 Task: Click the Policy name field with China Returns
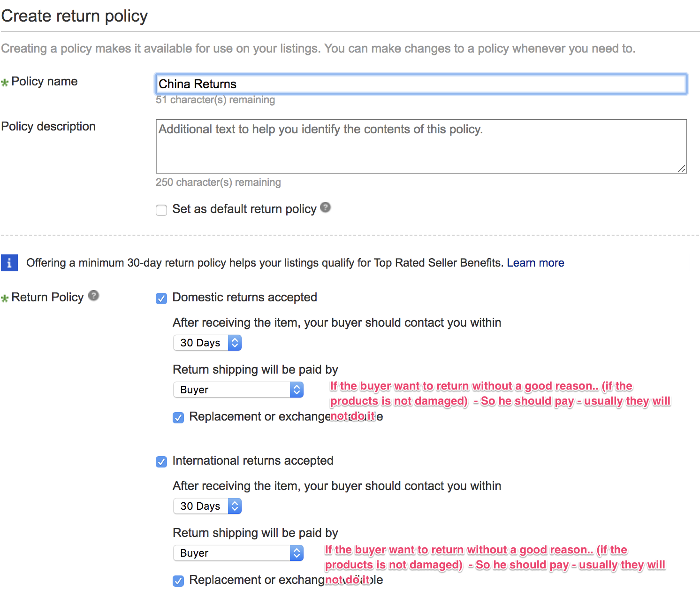(x=421, y=84)
